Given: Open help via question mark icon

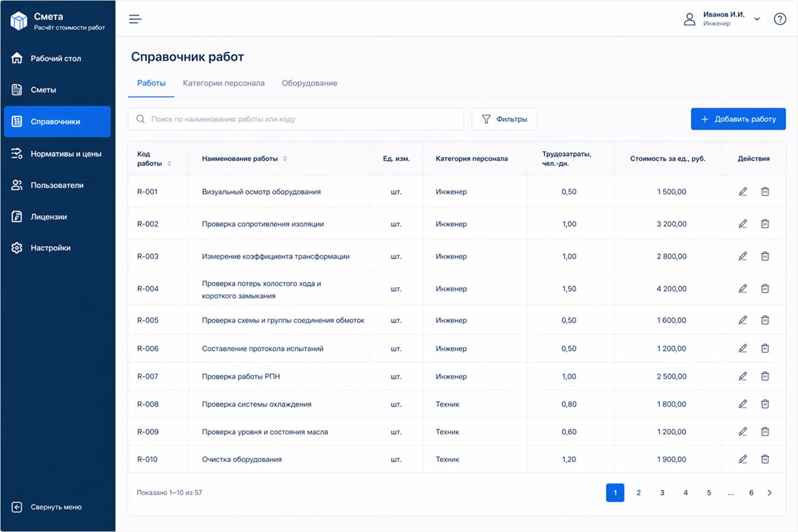Looking at the screenshot, I should tap(780, 19).
